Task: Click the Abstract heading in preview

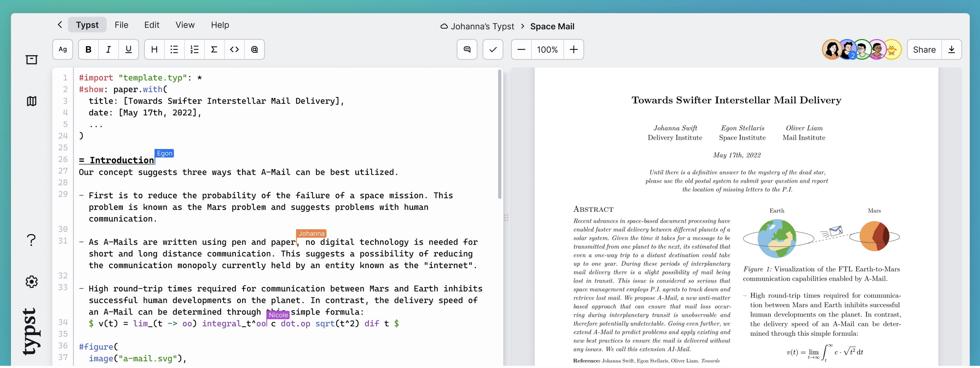Action: [593, 209]
